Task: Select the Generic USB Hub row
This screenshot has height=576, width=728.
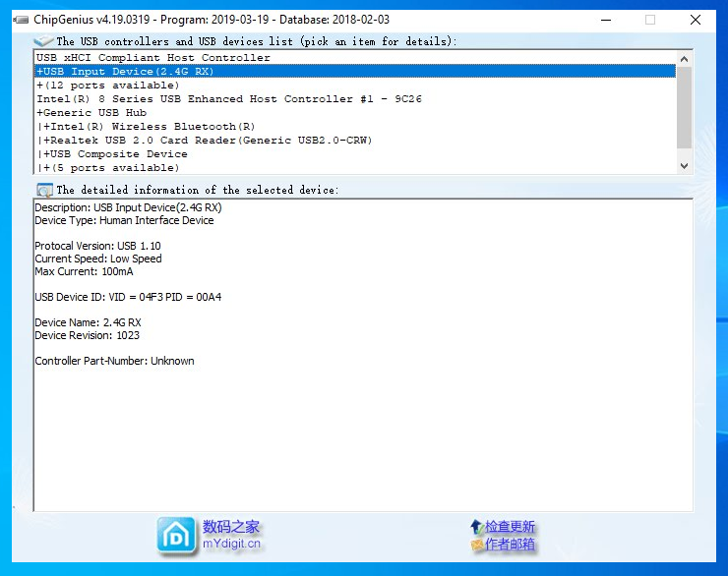Action: [355, 113]
